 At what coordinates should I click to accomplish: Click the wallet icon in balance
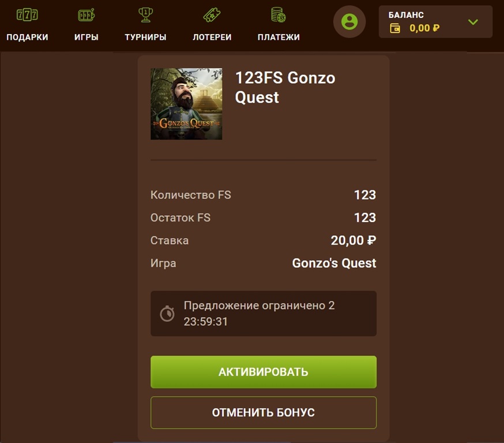[x=395, y=28]
